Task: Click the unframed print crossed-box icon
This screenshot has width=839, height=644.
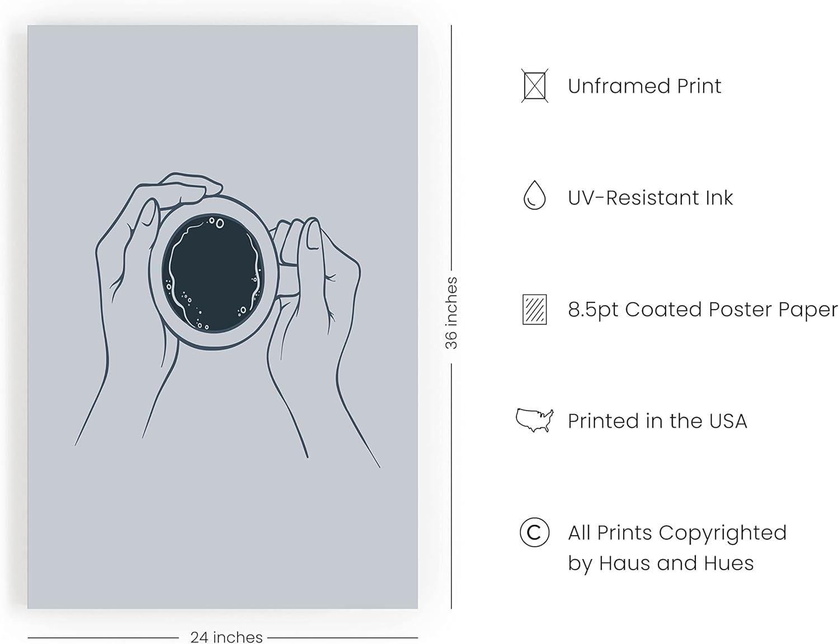Action: point(535,86)
